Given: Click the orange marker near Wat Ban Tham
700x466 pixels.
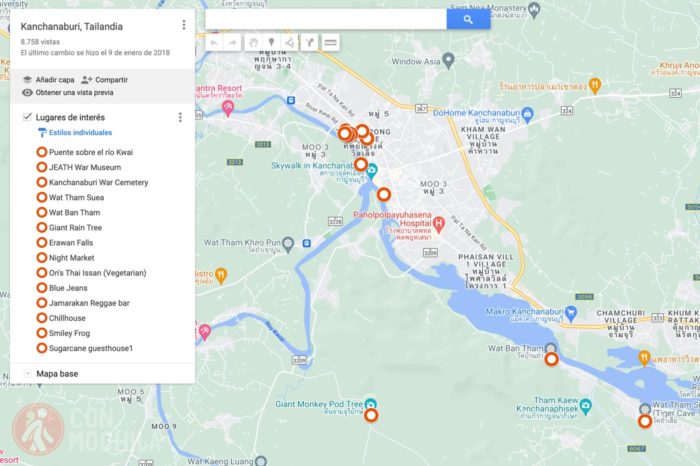Looking at the screenshot, I should (x=551, y=359).
